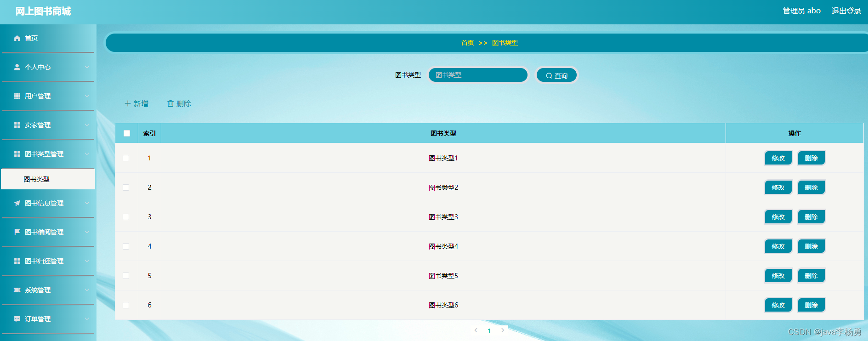Select page number 1 in pagination
The width and height of the screenshot is (868, 341).
pyautogui.click(x=489, y=330)
